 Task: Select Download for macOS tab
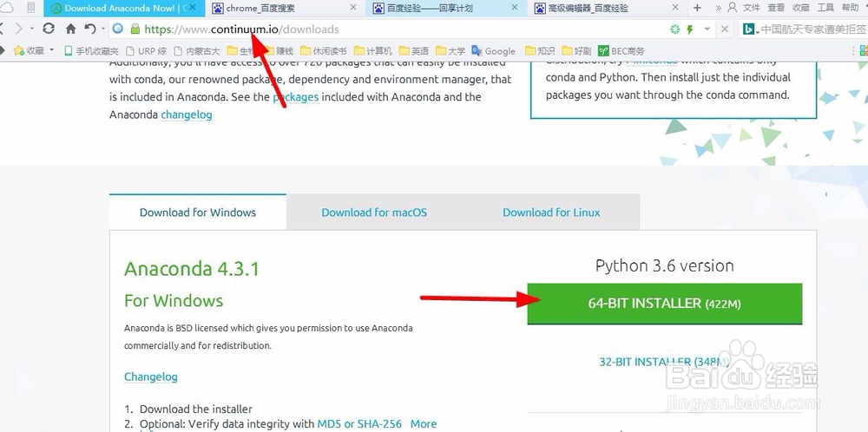pos(374,213)
